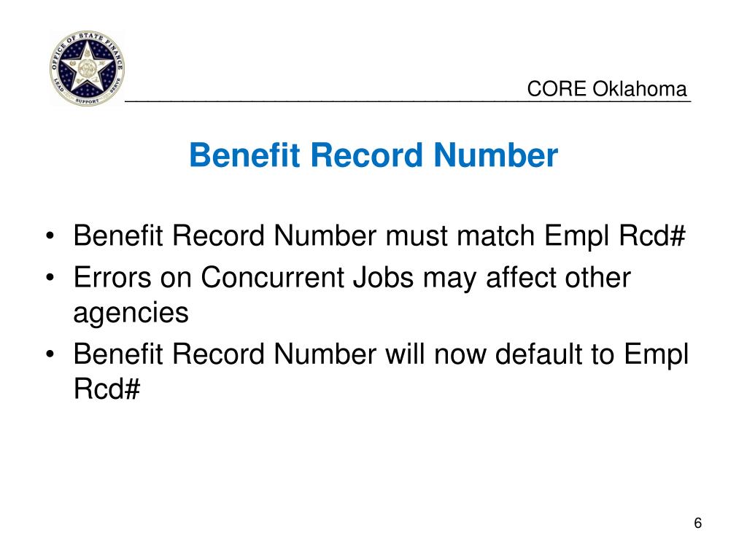Click "Rcd#" at end of first bullet
747x560 pixels.
tap(651, 236)
